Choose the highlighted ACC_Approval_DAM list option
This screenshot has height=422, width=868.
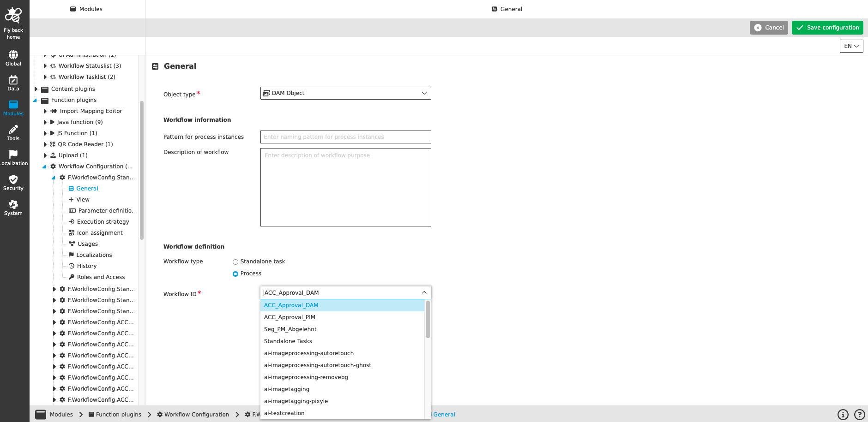(x=342, y=305)
